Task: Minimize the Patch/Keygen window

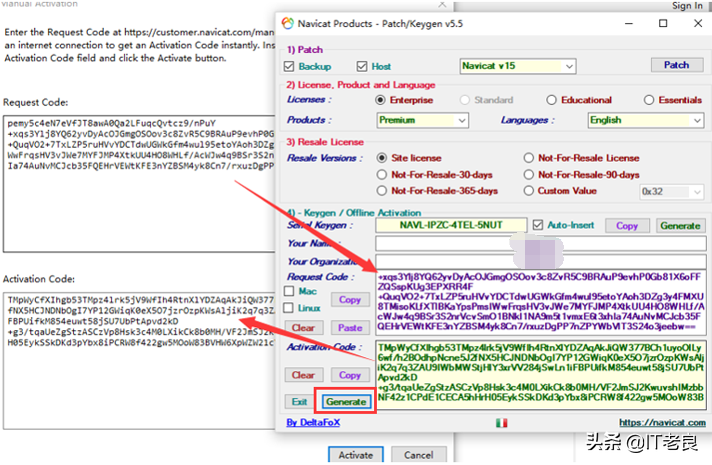Action: pyautogui.click(x=629, y=23)
